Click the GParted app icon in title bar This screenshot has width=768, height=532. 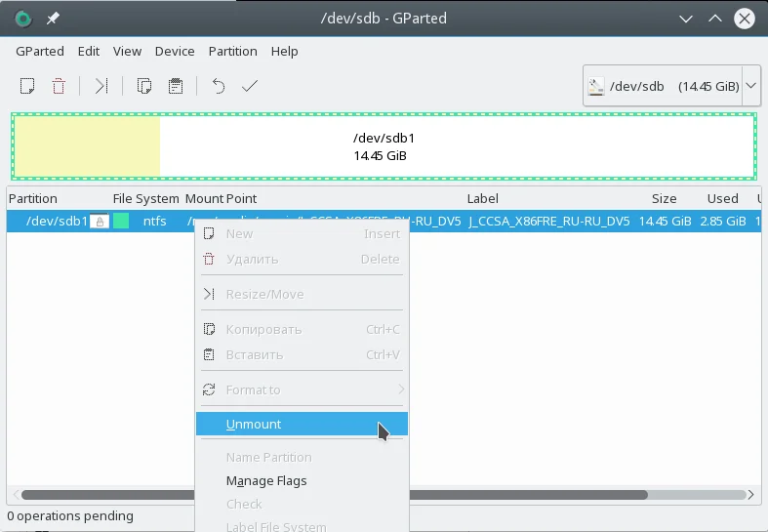pyautogui.click(x=23, y=19)
